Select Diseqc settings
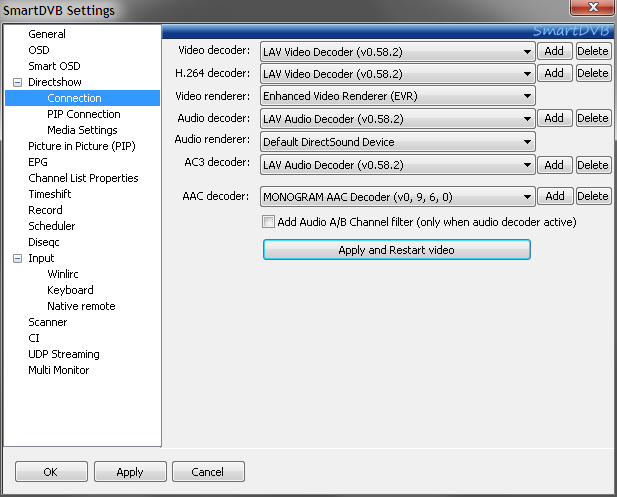The image size is (617, 497). pyautogui.click(x=44, y=242)
